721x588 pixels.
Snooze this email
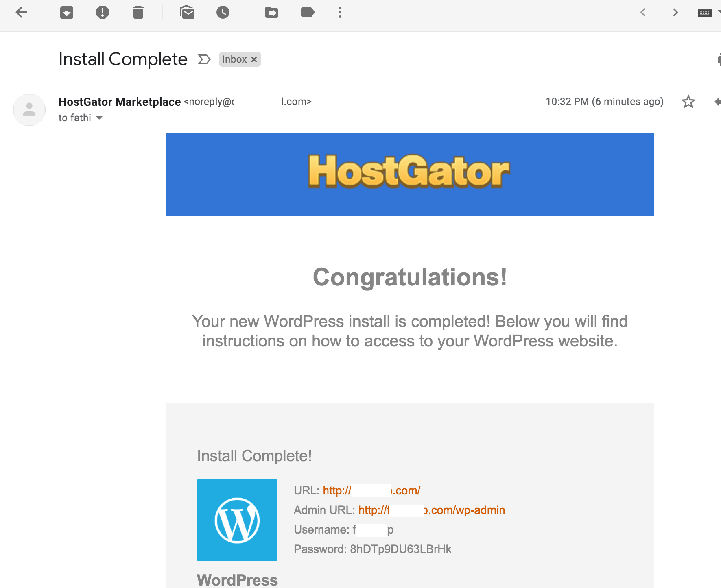click(x=223, y=12)
